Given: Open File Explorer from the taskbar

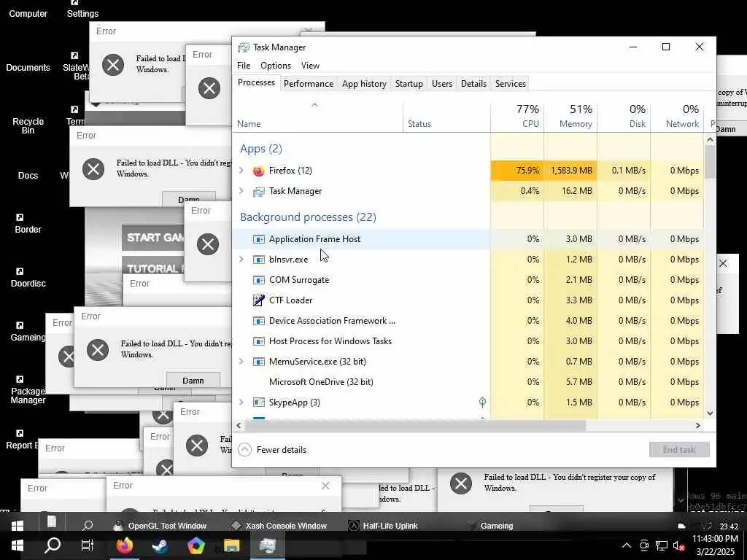Looking at the screenshot, I should point(231,545).
